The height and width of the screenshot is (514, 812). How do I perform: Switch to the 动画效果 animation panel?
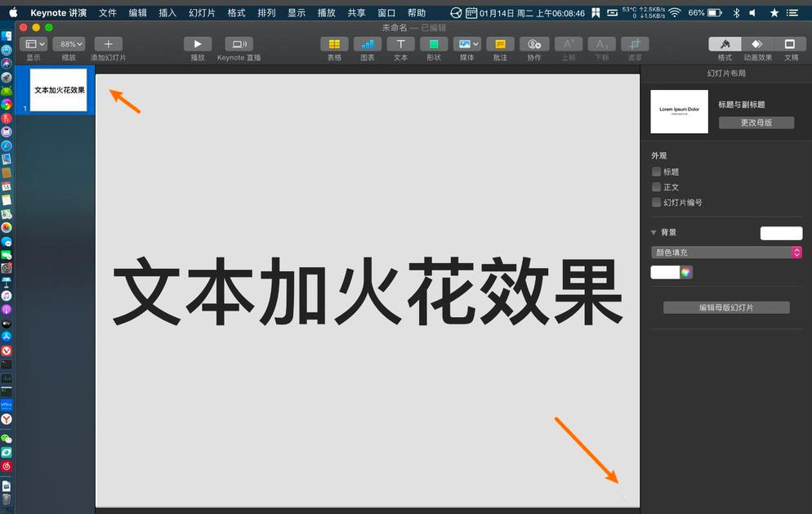(756, 44)
